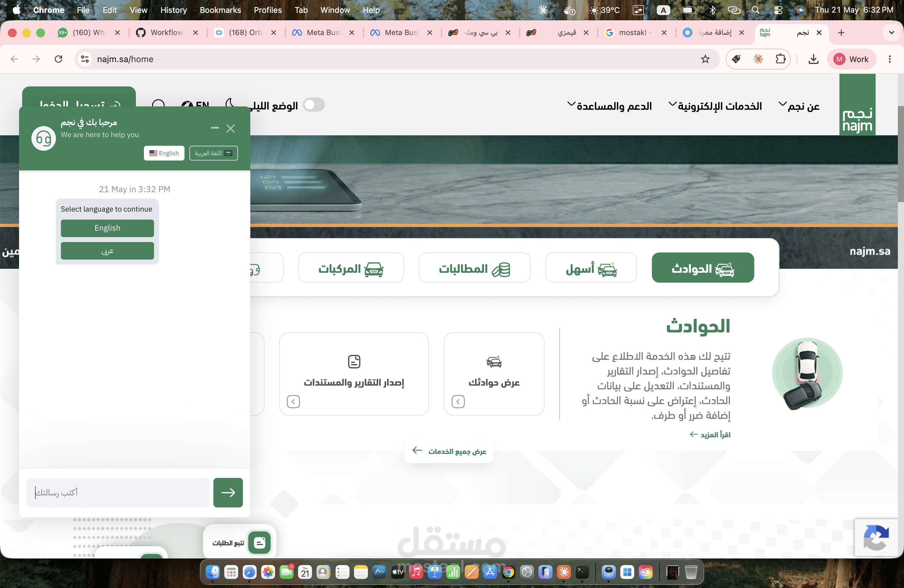Viewport: 904px width, 588px height.
Task: Open Spotlight search in menu bar
Action: (756, 10)
